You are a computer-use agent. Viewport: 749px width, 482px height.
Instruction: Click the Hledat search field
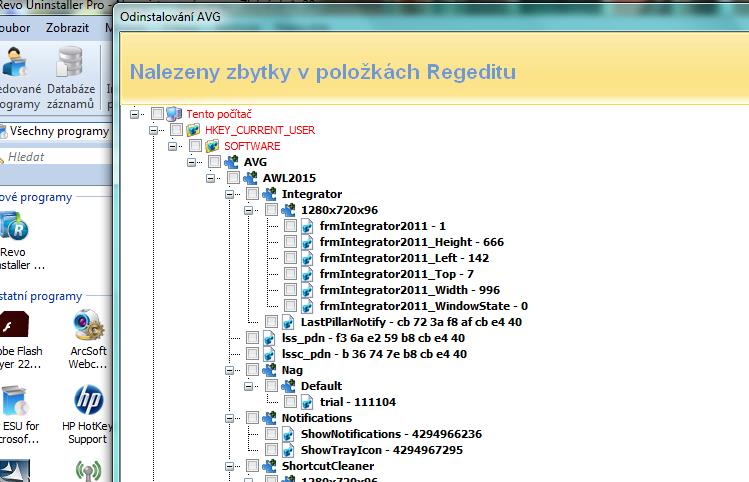click(57, 157)
